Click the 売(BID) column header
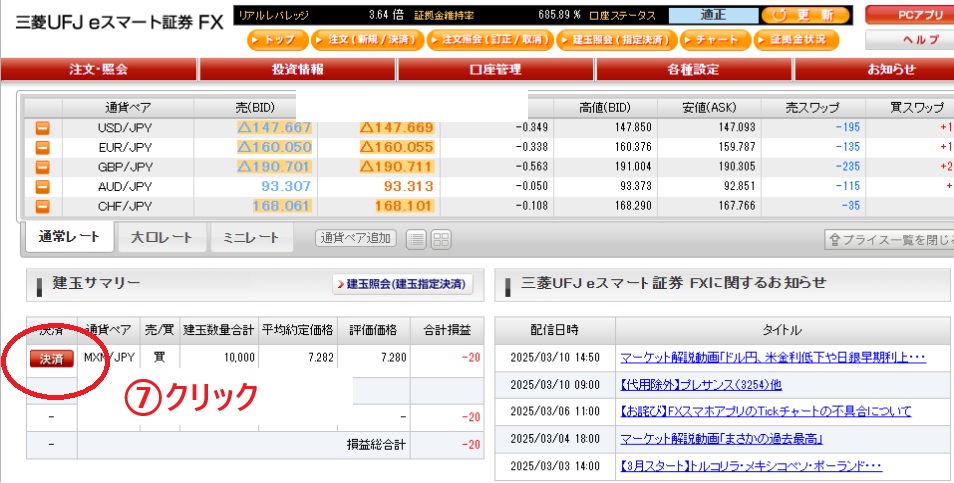The height and width of the screenshot is (483, 954). coord(256,108)
